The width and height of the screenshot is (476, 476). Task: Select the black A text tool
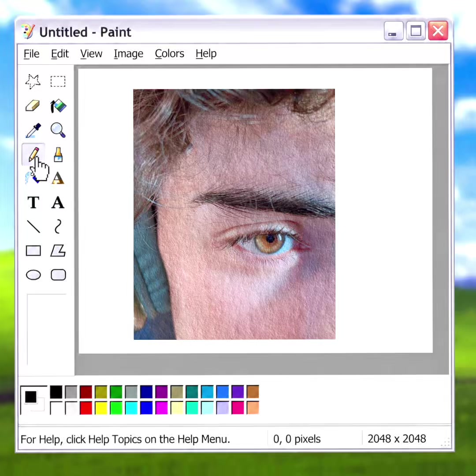point(58,202)
